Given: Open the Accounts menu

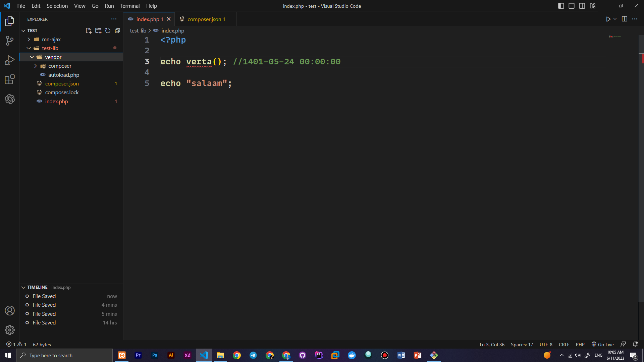Looking at the screenshot, I should click(x=10, y=311).
